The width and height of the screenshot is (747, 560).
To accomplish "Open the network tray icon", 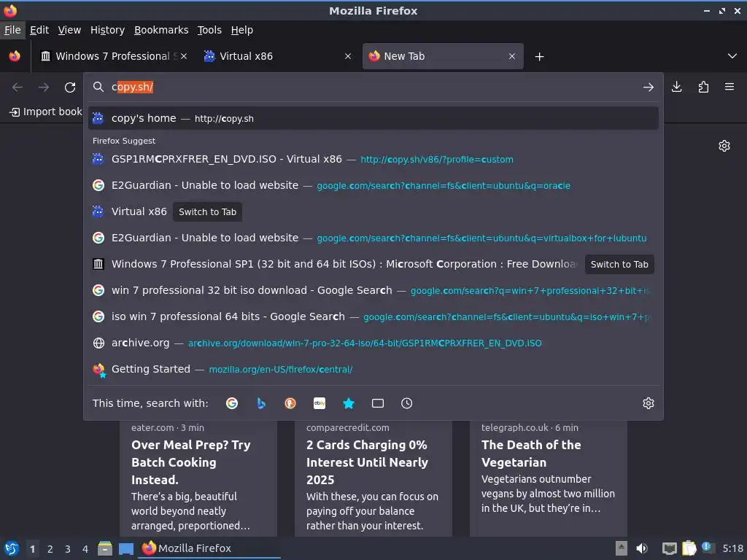I will coord(670,548).
